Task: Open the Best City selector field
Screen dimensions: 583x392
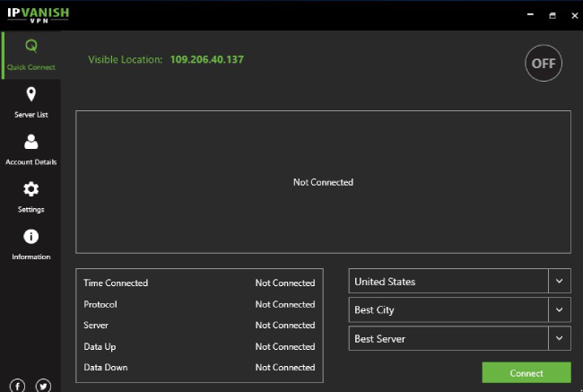Action: pos(459,309)
